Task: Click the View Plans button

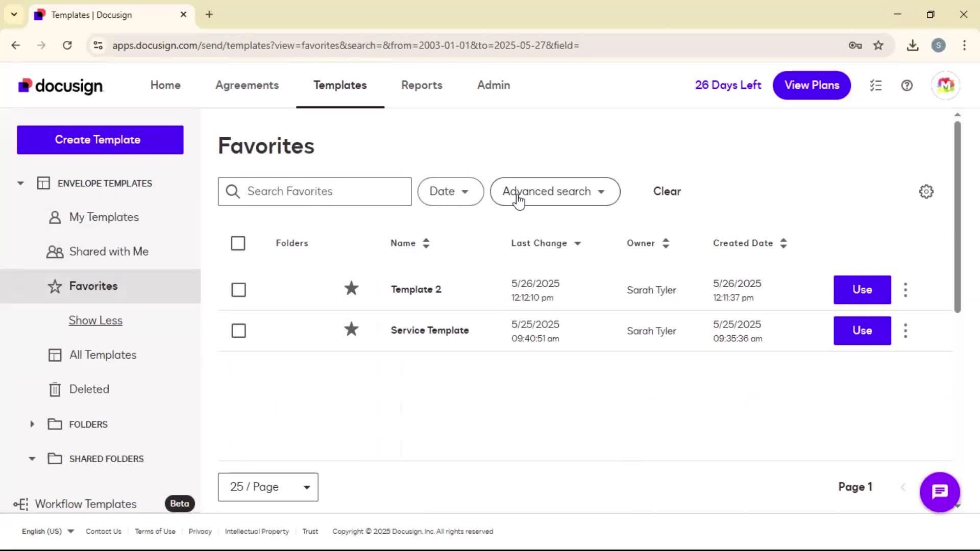Action: point(812,85)
